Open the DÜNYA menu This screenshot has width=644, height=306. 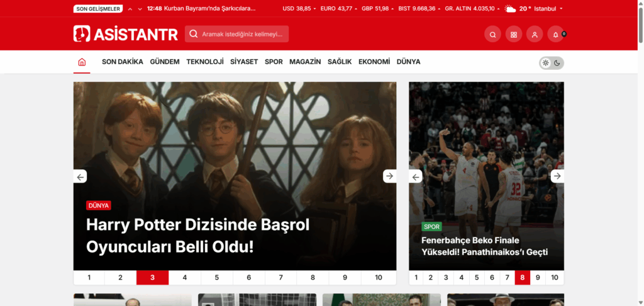pos(408,62)
